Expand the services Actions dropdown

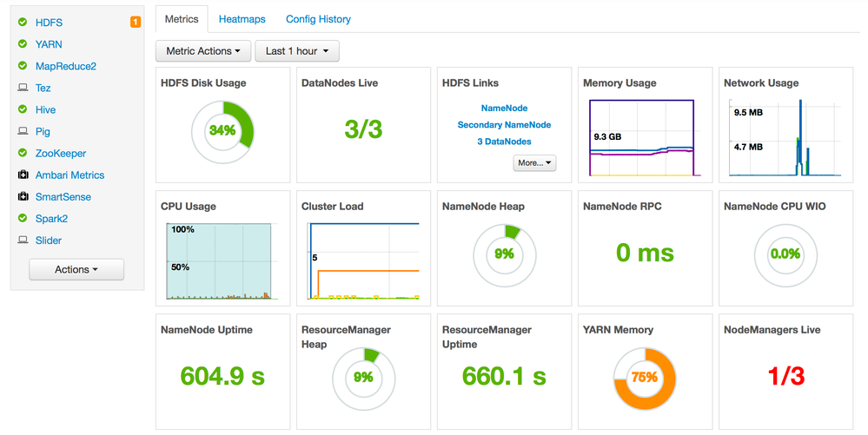(76, 269)
